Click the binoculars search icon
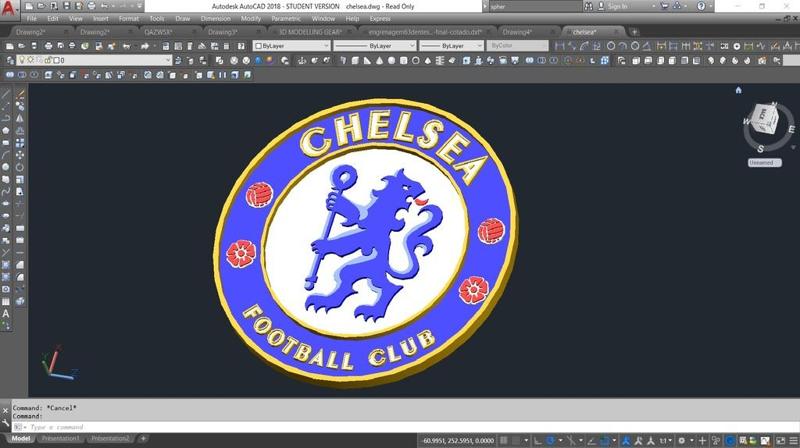The height and width of the screenshot is (448, 800). pos(589,6)
